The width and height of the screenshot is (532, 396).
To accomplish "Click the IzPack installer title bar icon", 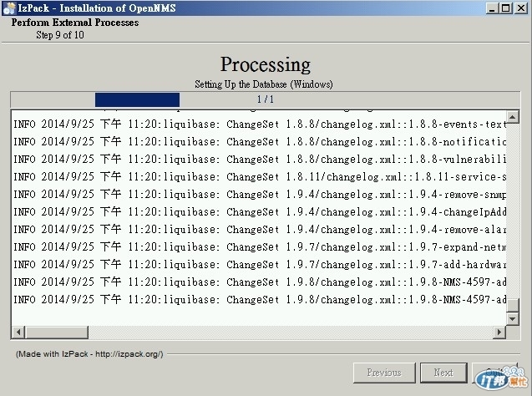I will 9,8.
